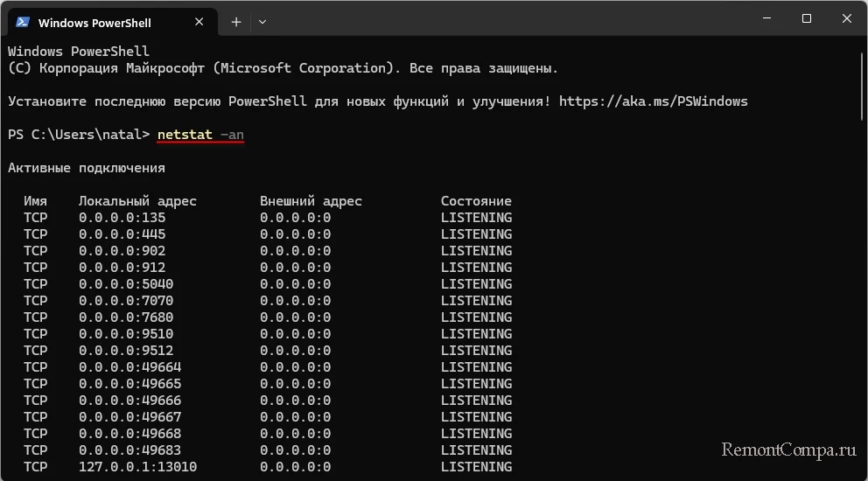The height and width of the screenshot is (481, 868).
Task: Click local address 0.0.0.0:49683
Action: 129,450
